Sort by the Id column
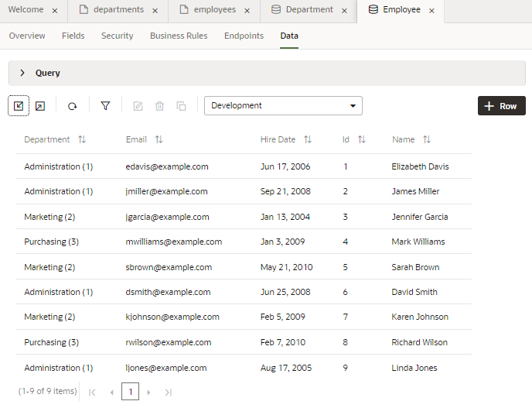The width and height of the screenshot is (532, 408). 361,140
